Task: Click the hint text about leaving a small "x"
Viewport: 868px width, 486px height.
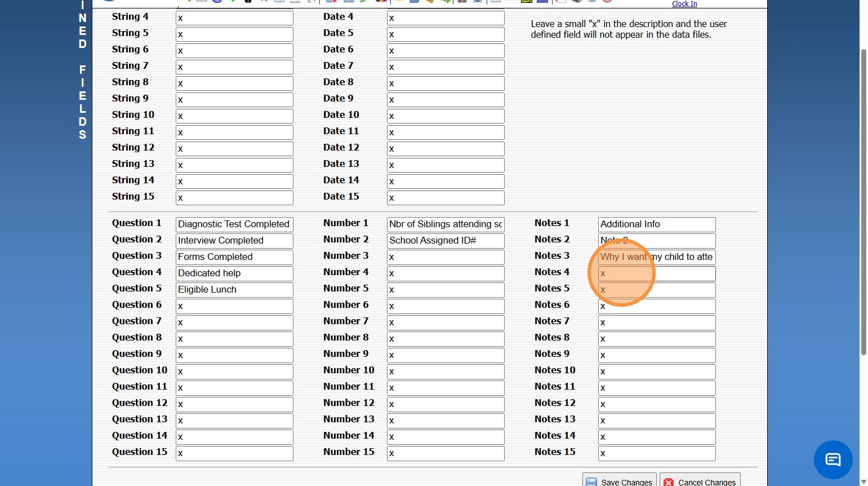Action: pyautogui.click(x=629, y=29)
